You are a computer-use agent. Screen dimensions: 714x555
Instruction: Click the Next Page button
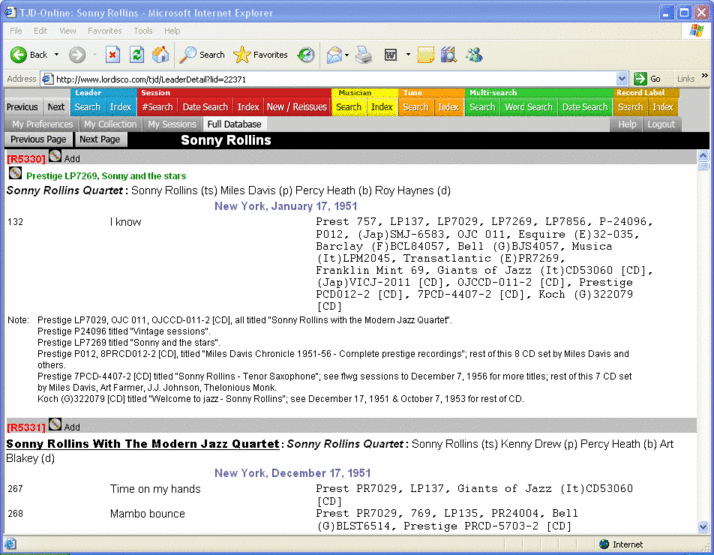click(x=100, y=139)
